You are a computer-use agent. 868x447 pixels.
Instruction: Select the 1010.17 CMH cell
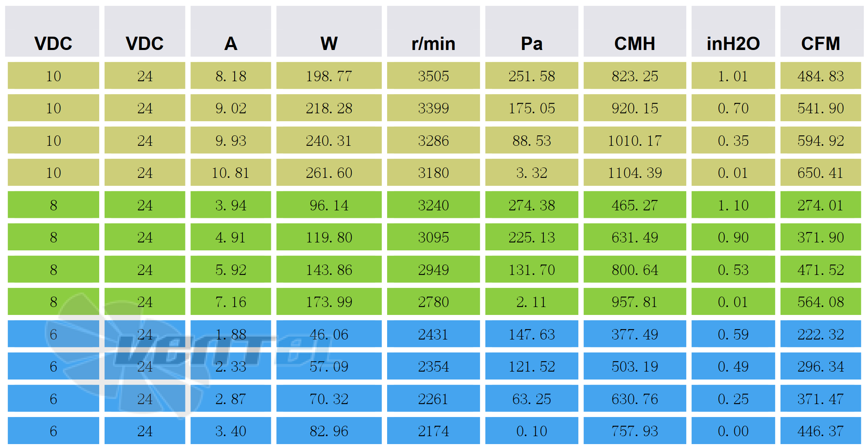point(634,140)
